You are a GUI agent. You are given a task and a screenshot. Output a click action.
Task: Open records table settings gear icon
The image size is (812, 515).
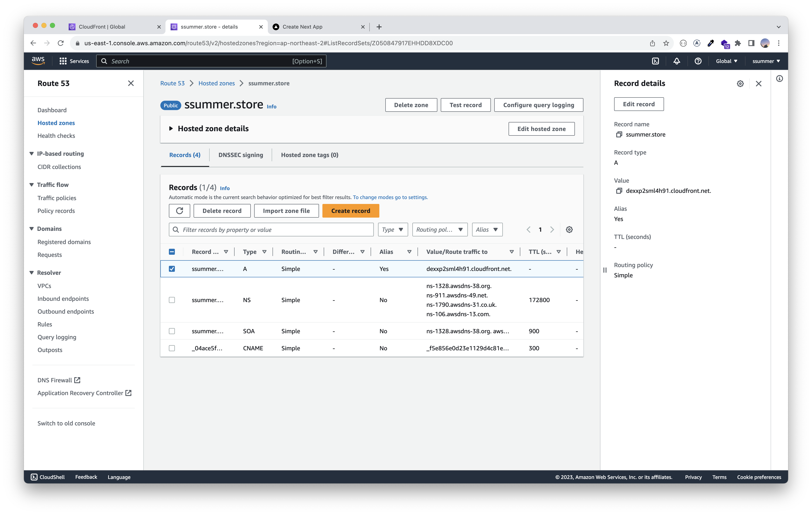(569, 230)
